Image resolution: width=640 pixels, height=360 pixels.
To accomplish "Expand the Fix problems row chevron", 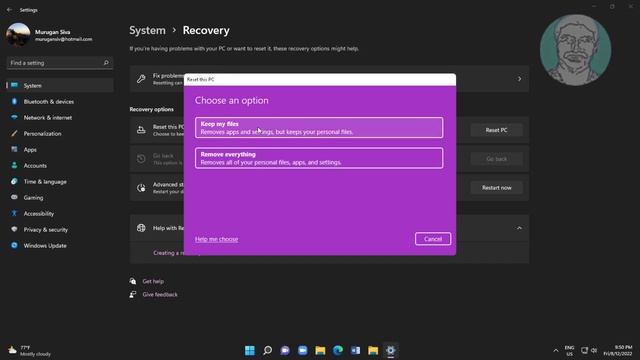I will click(519, 79).
